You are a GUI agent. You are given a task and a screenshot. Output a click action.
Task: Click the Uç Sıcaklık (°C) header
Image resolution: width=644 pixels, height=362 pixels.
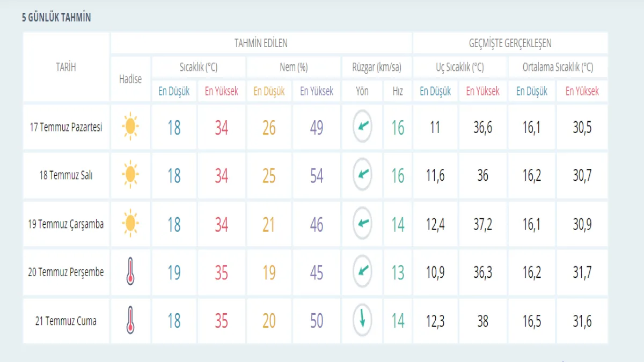pyautogui.click(x=459, y=68)
